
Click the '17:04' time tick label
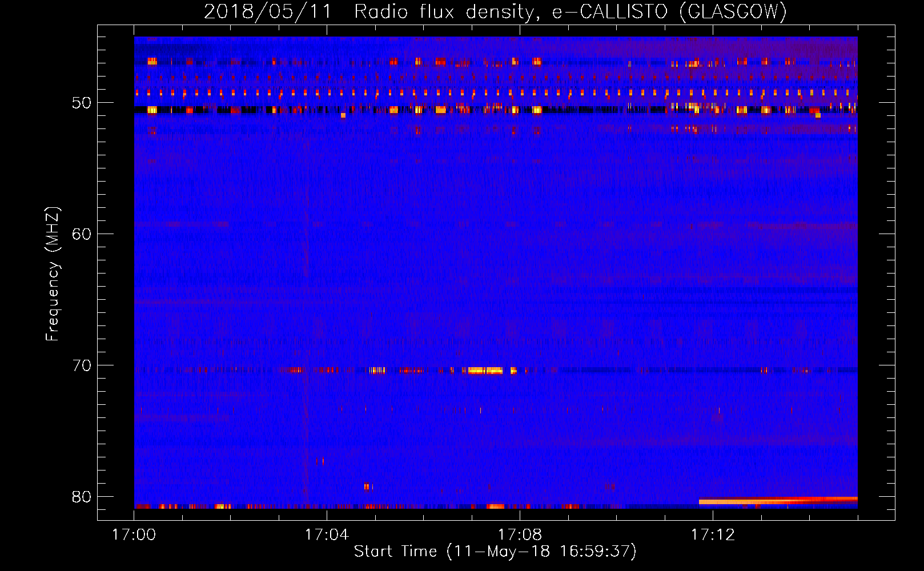(x=327, y=535)
